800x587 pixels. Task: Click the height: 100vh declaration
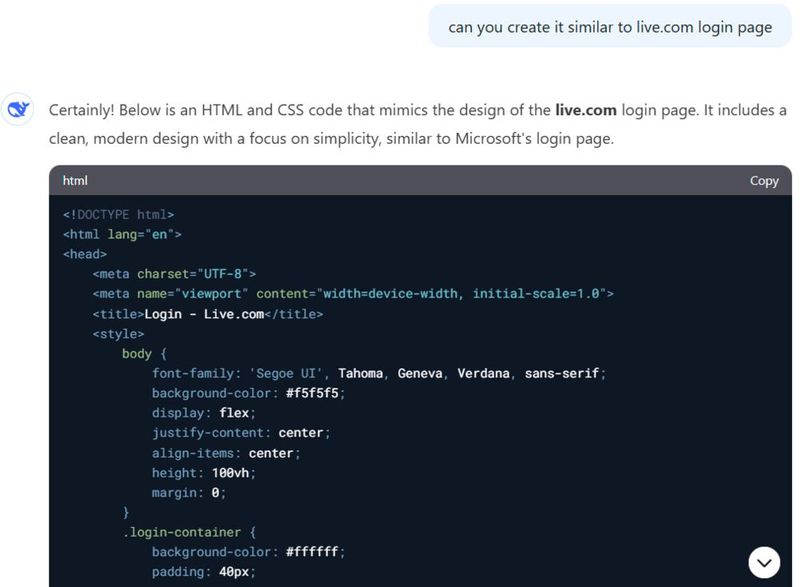204,473
